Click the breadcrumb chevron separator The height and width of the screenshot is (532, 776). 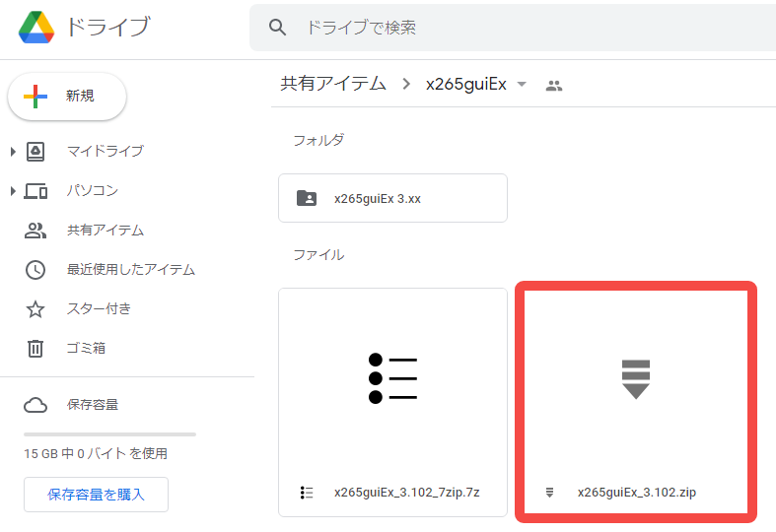pos(406,84)
